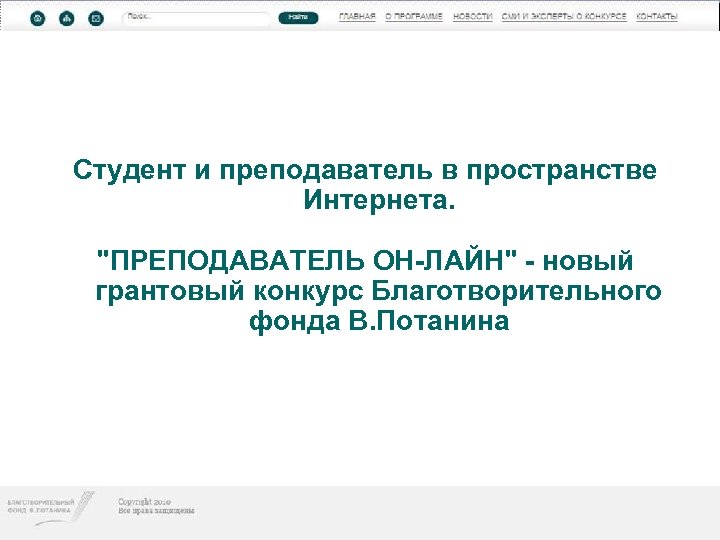This screenshot has height=540, width=720.
Task: Click "Все права защищены" footer text
Action: 156,511
